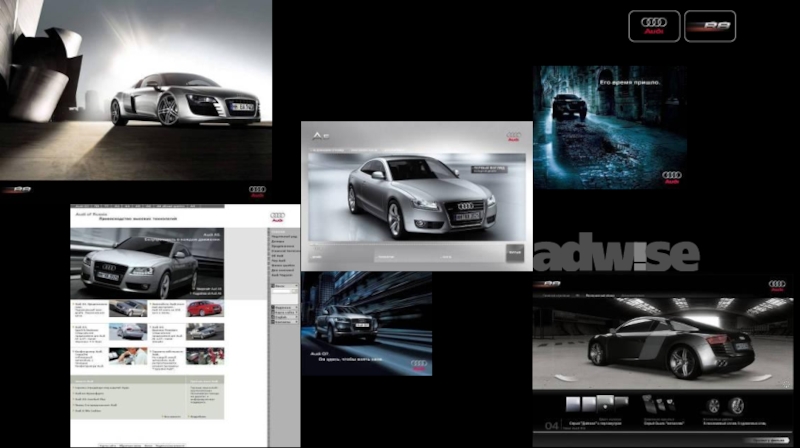Select the second wheel design in the R8 configurator
This screenshot has height=448, width=800.
pos(736,406)
